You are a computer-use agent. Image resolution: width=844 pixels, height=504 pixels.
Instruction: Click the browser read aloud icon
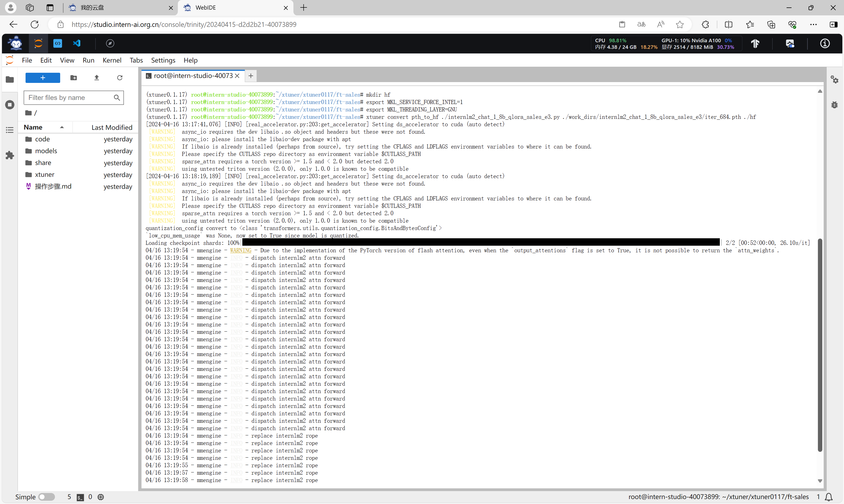point(660,24)
